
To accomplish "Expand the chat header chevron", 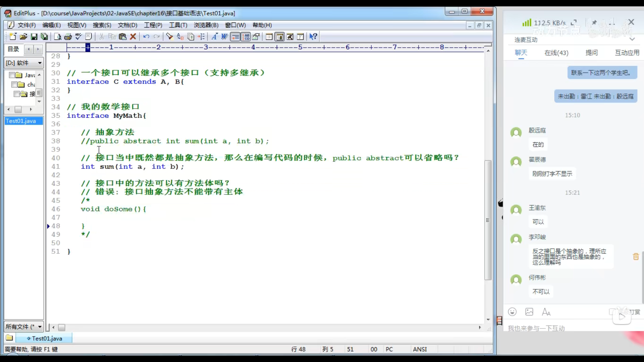I will (632, 40).
